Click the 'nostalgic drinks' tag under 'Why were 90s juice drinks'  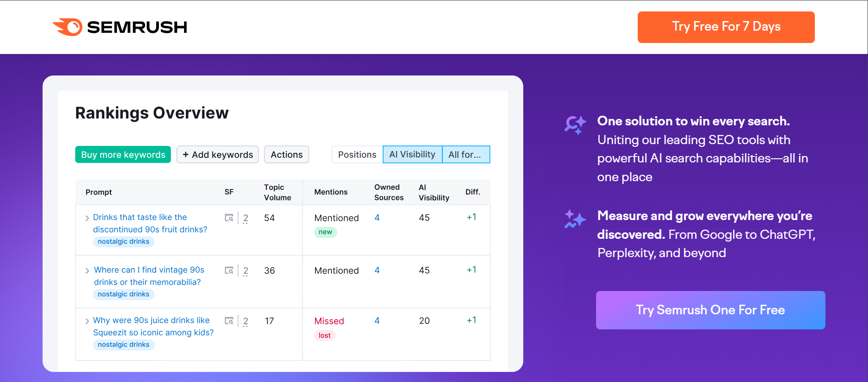click(124, 344)
